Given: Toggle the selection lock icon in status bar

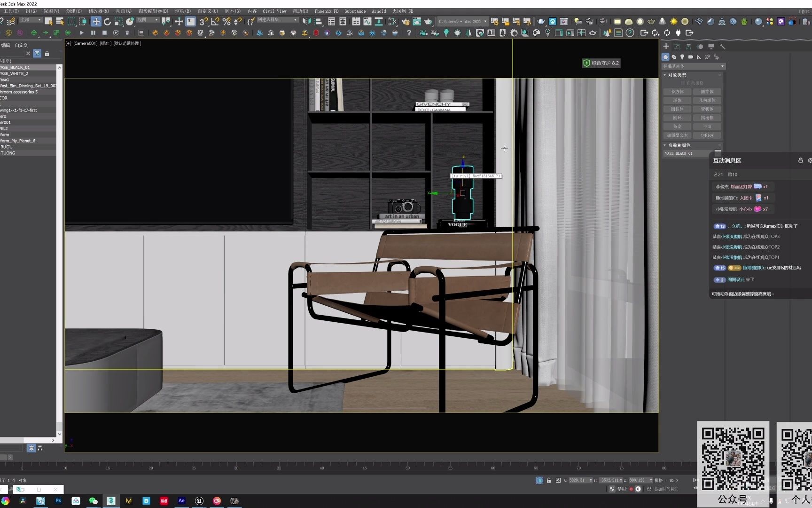Looking at the screenshot, I should [548, 480].
